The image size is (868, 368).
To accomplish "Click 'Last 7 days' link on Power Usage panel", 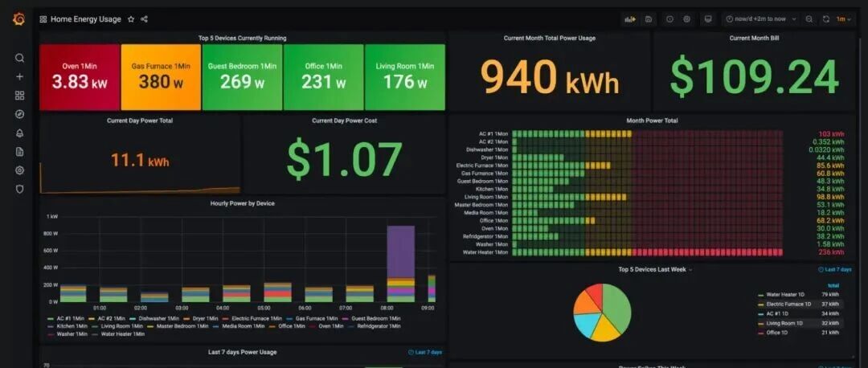I will [x=425, y=353].
